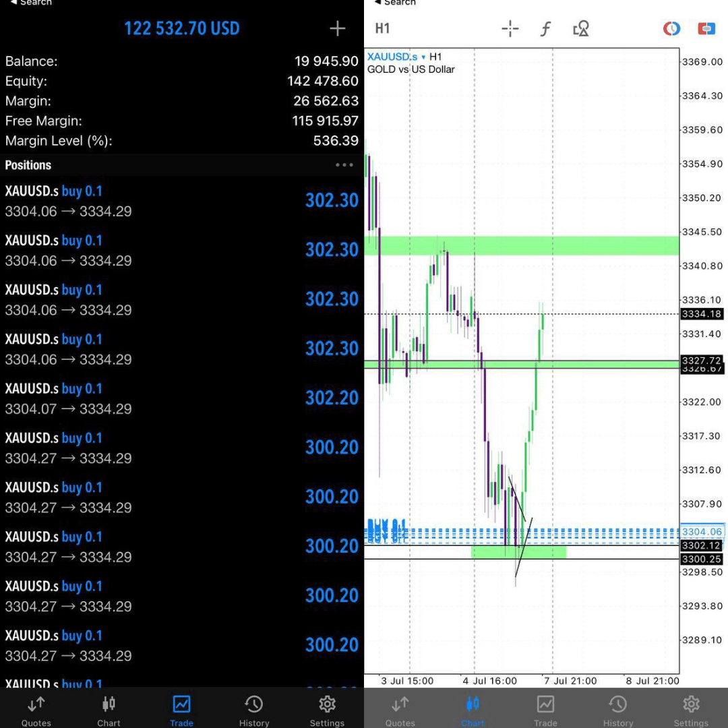The image size is (728, 728).
Task: Switch to Trade tab on the chart screen
Action: (545, 710)
